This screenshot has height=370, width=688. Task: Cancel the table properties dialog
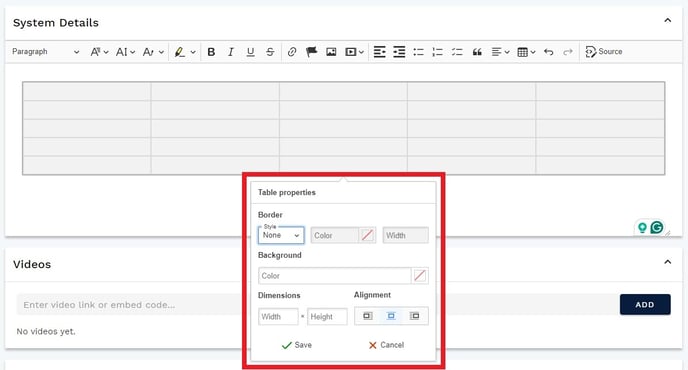point(386,345)
